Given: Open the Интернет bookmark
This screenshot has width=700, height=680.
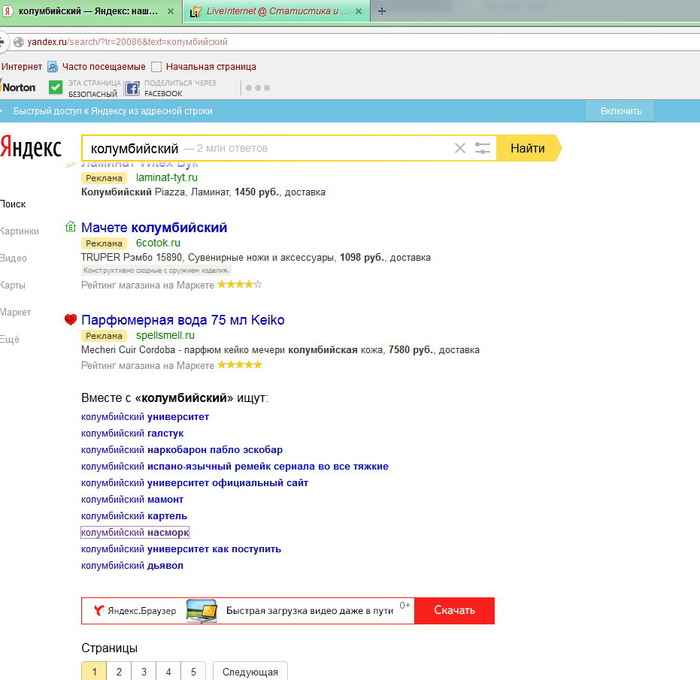Looking at the screenshot, I should [21, 67].
